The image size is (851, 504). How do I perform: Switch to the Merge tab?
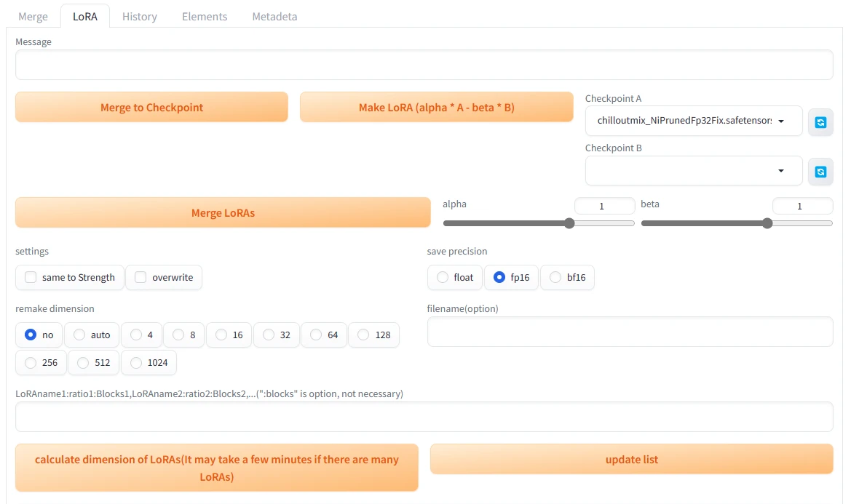coord(33,16)
